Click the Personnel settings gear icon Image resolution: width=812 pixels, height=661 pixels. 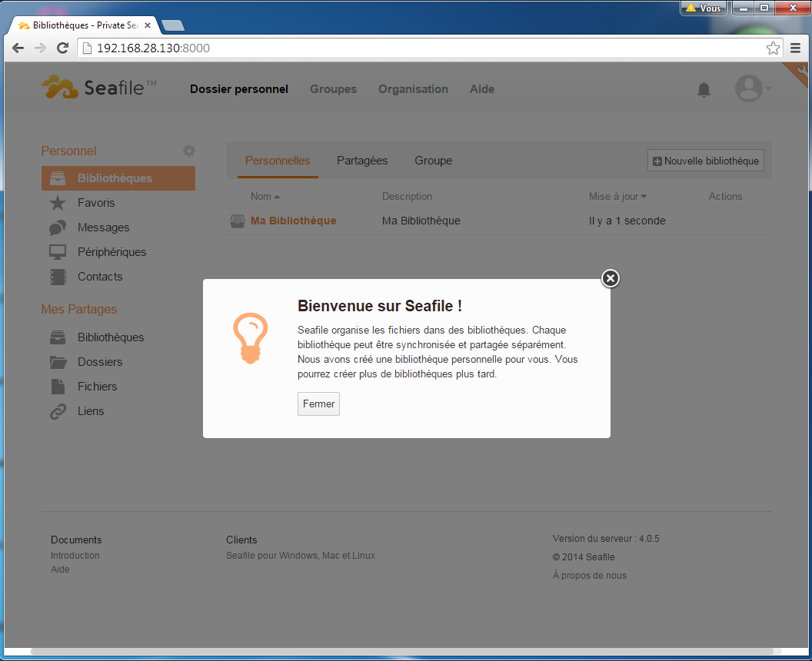click(x=189, y=151)
